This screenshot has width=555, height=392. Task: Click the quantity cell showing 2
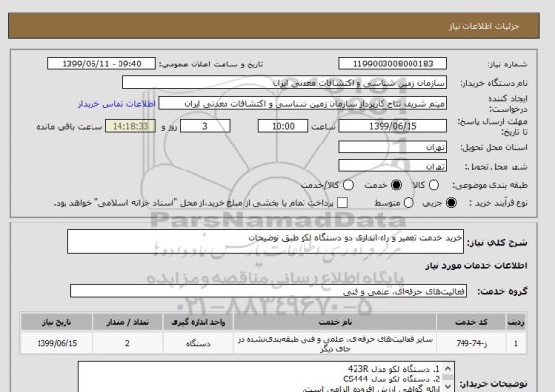pos(128,343)
